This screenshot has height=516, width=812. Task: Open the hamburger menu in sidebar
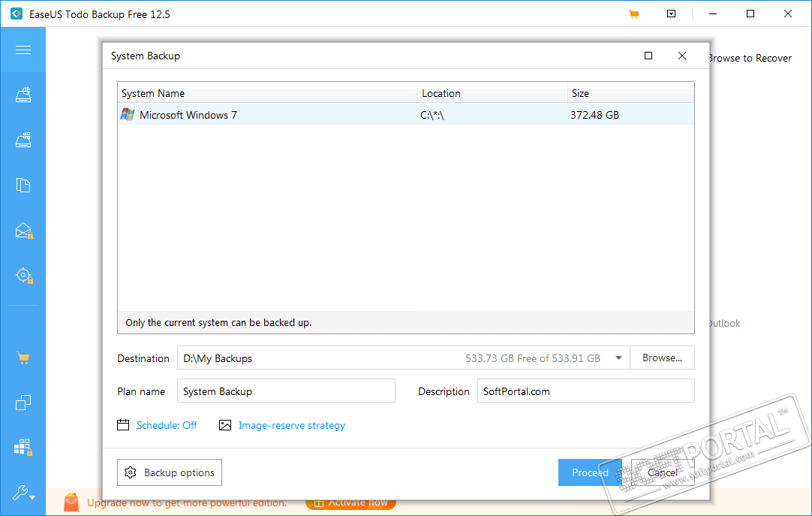click(x=23, y=50)
